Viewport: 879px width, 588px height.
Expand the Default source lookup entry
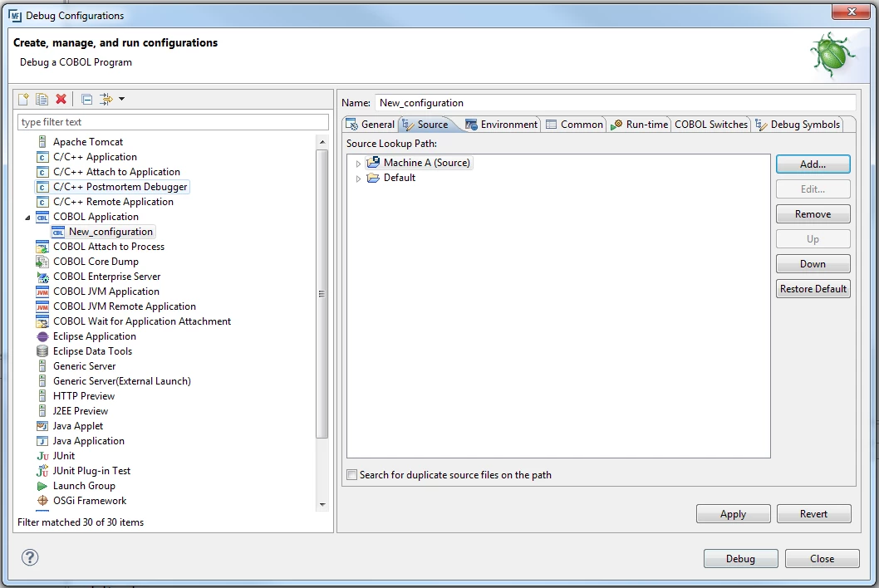(x=358, y=179)
